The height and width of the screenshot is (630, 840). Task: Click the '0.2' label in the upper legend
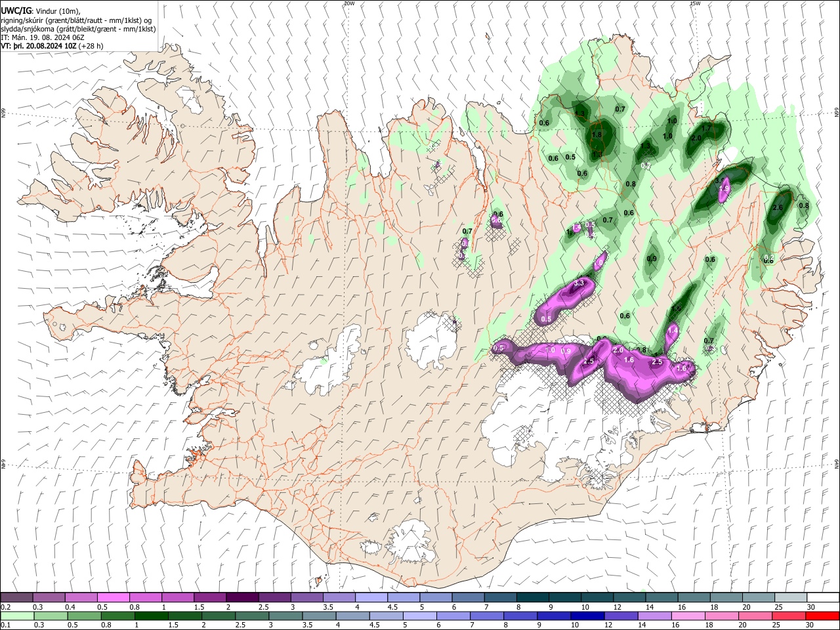tap(5, 607)
